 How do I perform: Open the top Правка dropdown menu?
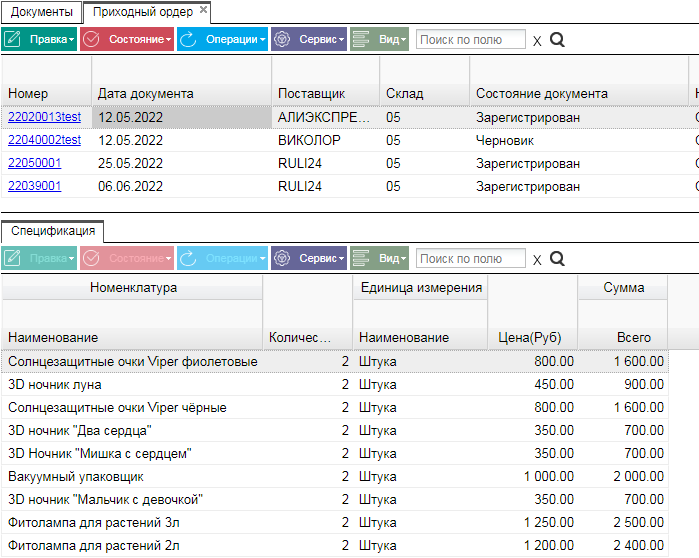click(39, 39)
